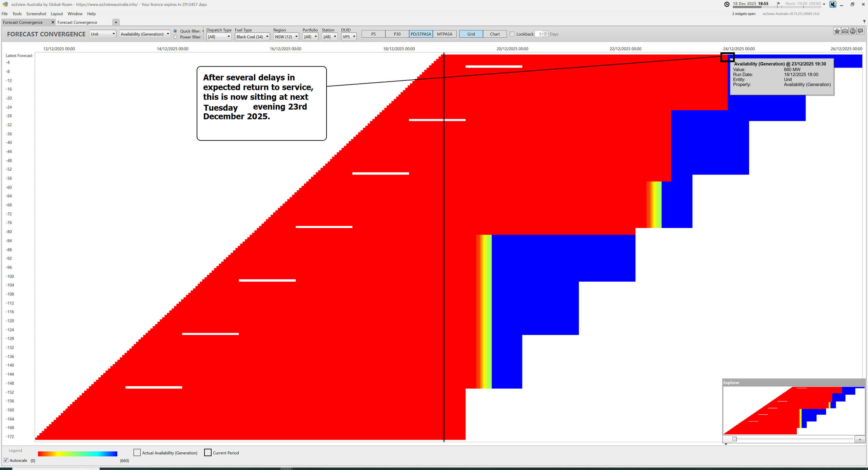Viewport: 868px width, 470px height.
Task: Close the first Forecast Convergence tab
Action: (53, 22)
